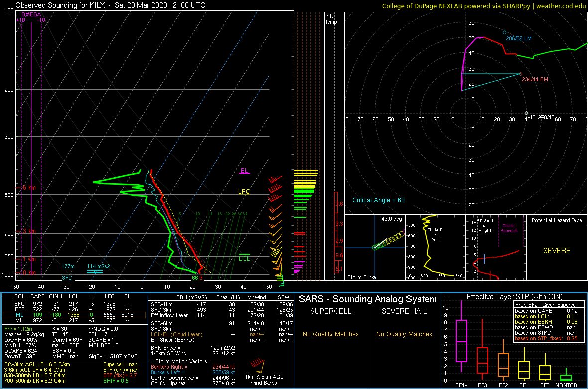The height and width of the screenshot is (389, 588).
Task: Click the EF4+ magenta box plot
Action: tap(461, 336)
